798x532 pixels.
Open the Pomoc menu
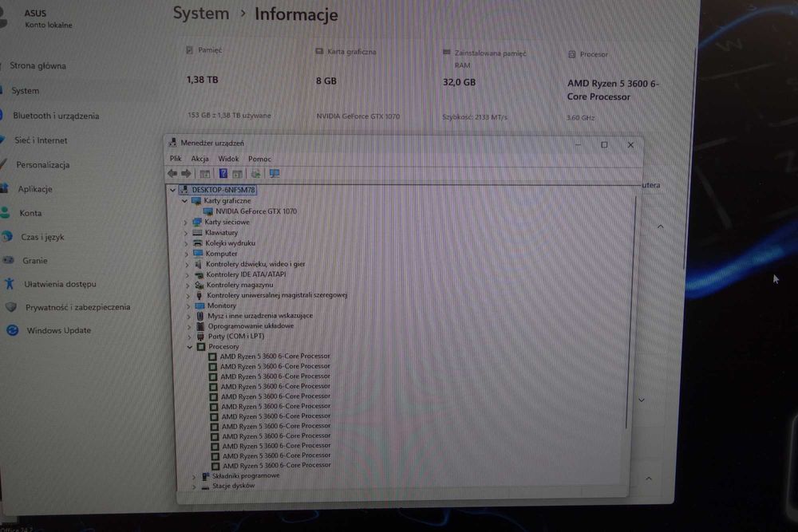point(259,160)
